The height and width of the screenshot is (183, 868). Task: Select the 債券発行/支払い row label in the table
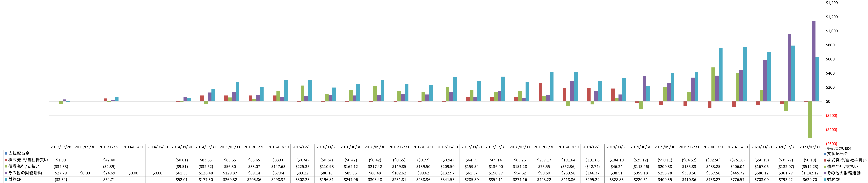click(24, 166)
